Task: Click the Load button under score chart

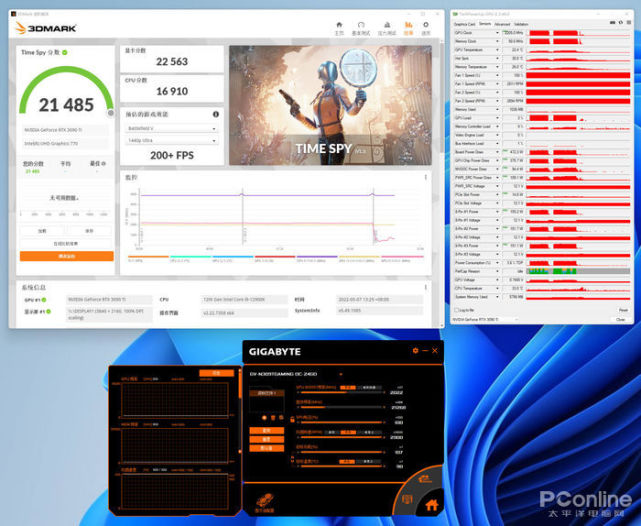Action: [43, 231]
